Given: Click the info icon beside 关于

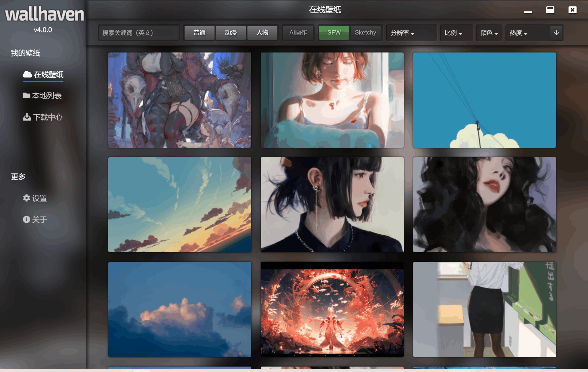Looking at the screenshot, I should pos(26,219).
